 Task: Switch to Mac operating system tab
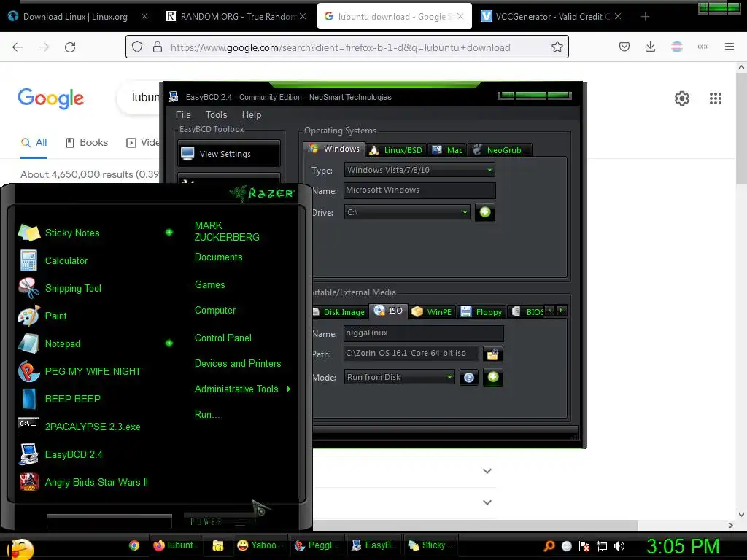447,150
